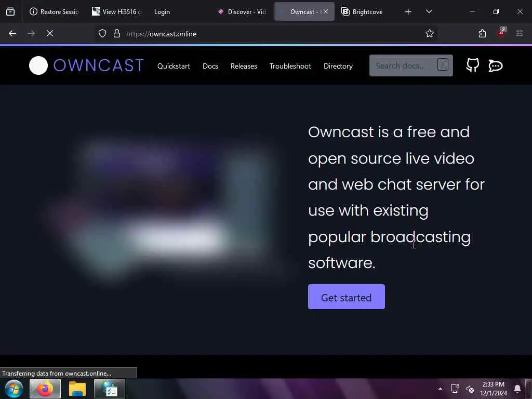Open File Explorer from the taskbar
Screen dimensions: 532x399
[77, 389]
